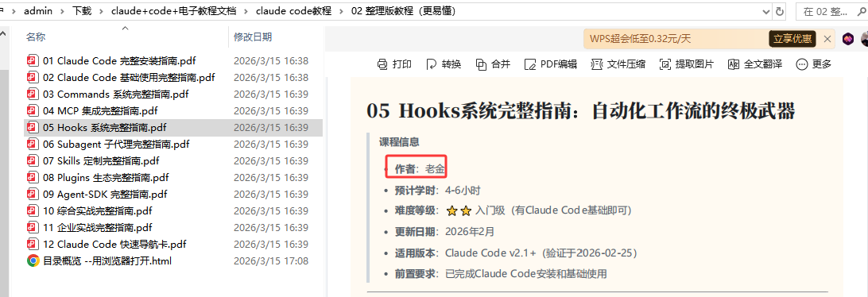Click the 立享优惠 button in WPS banner
This screenshot has width=868, height=297.
pyautogui.click(x=792, y=39)
